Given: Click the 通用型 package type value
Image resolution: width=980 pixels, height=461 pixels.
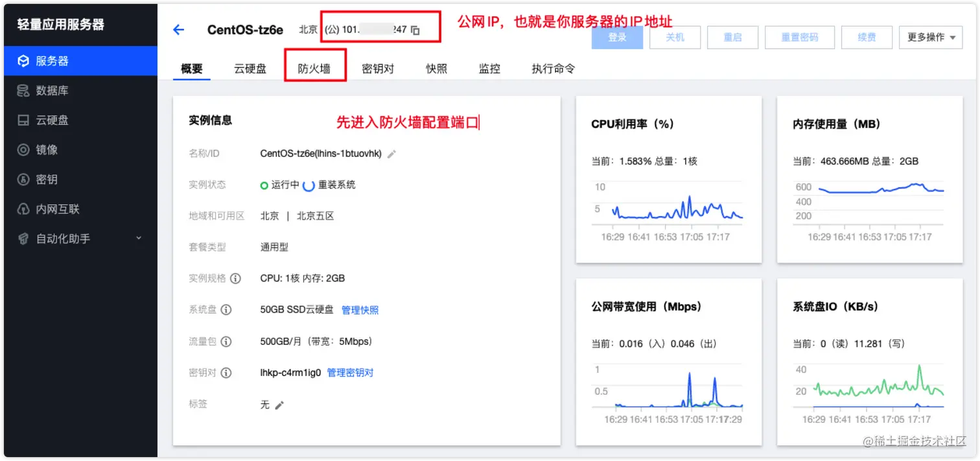Looking at the screenshot, I should 274,247.
